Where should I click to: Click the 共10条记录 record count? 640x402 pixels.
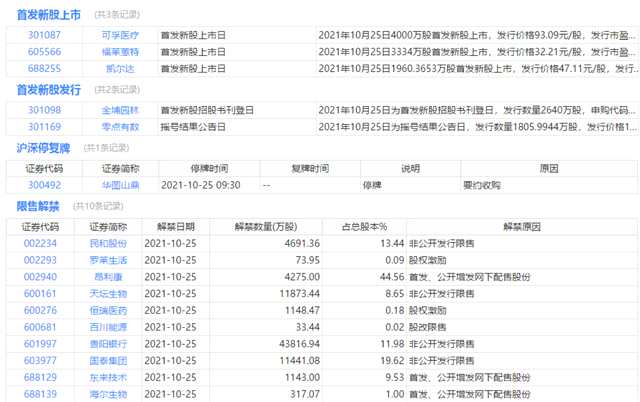(x=98, y=207)
